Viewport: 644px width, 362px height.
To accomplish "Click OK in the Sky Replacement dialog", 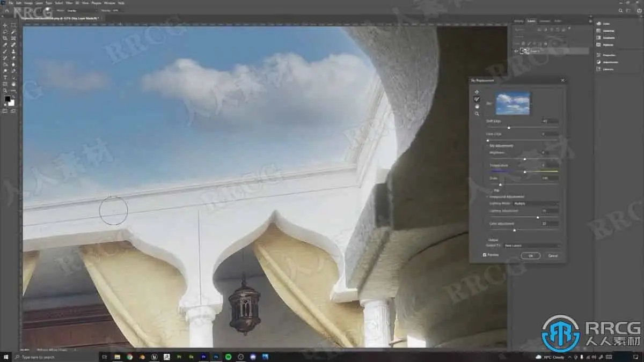I will [x=530, y=256].
